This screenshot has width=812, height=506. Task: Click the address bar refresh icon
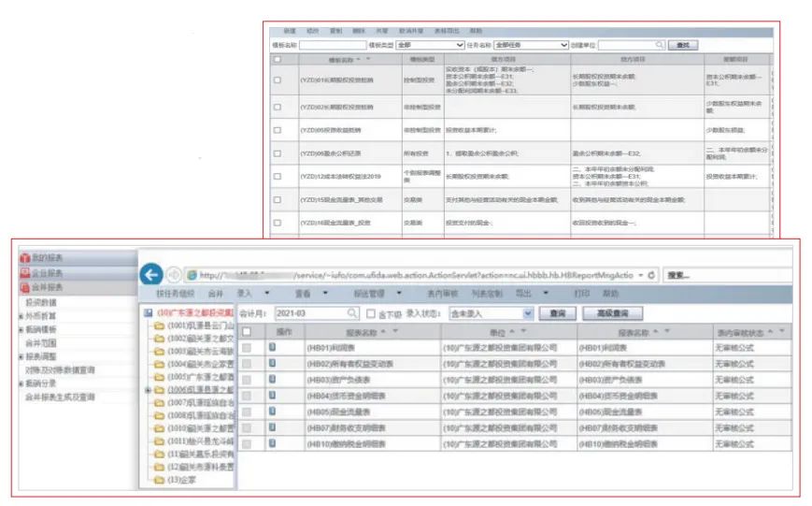click(x=652, y=275)
